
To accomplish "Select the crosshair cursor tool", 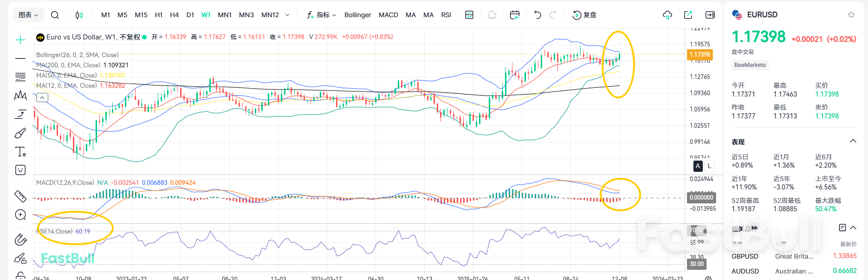I will [20, 40].
